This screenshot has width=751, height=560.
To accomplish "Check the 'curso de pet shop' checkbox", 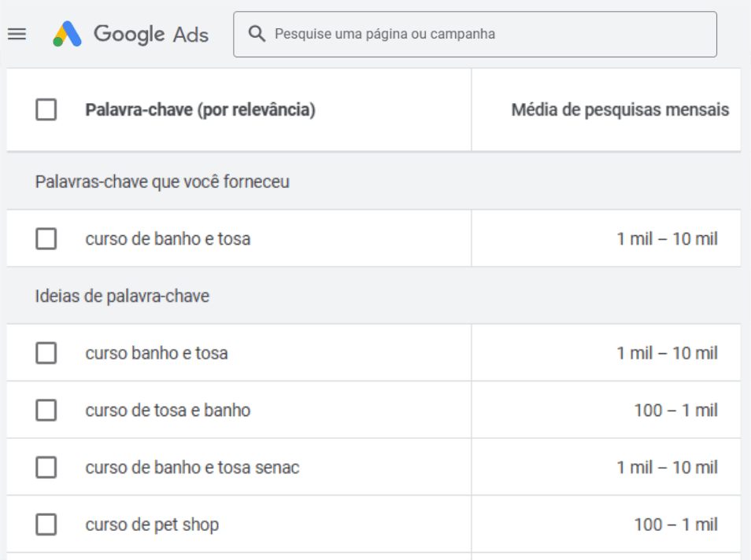I will point(46,525).
